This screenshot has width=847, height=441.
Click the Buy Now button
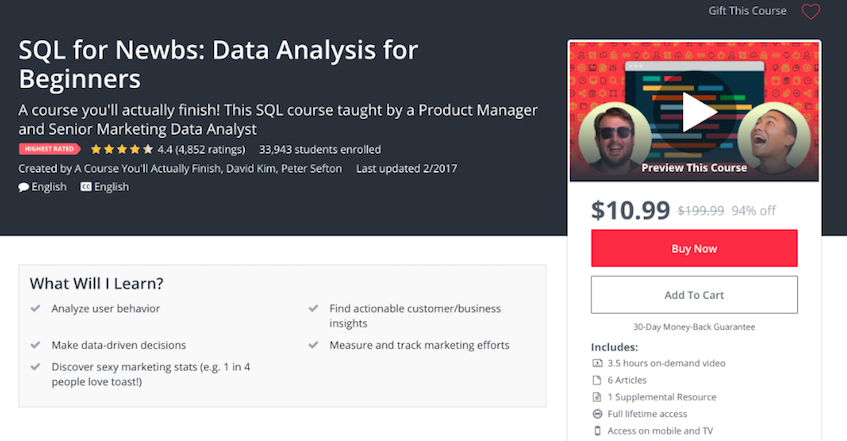point(694,249)
